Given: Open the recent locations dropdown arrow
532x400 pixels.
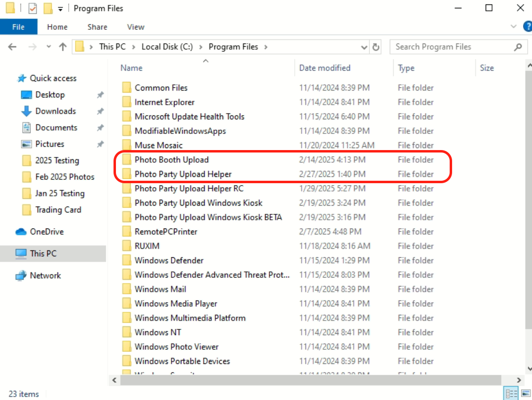Looking at the screenshot, I should coord(49,47).
